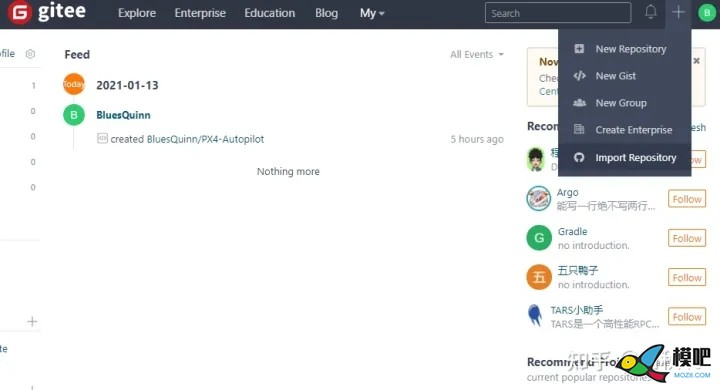Click the TARS小助手 avatar icon
Image resolution: width=720 pixels, height=390 pixels.
tap(535, 316)
